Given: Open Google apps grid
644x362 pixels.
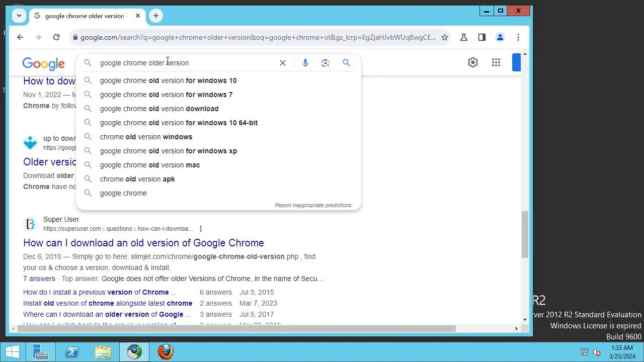Looking at the screenshot, I should point(496,62).
